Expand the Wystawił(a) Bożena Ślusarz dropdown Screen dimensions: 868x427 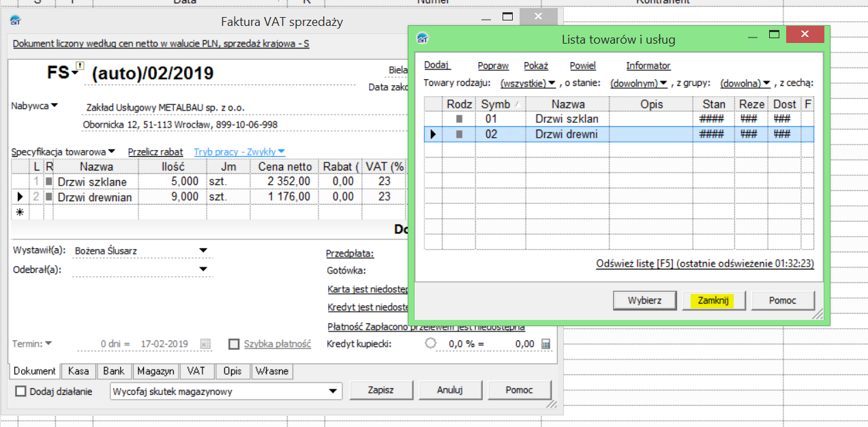(203, 250)
